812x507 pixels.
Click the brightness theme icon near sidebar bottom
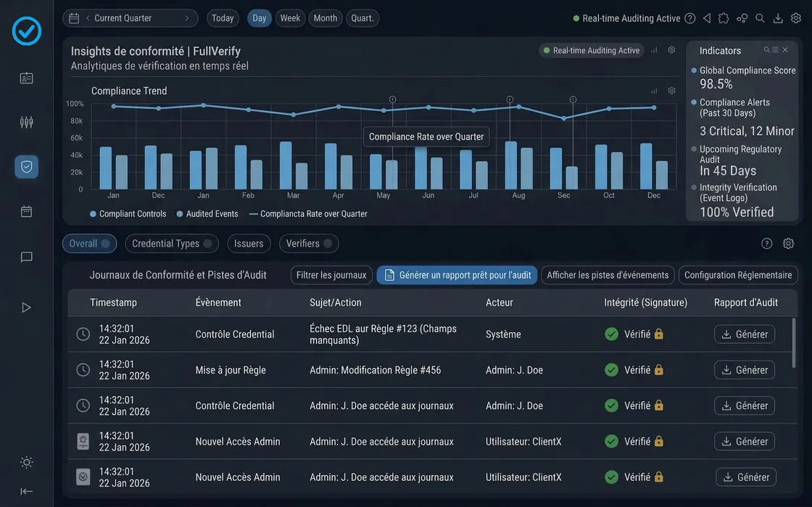point(26,462)
